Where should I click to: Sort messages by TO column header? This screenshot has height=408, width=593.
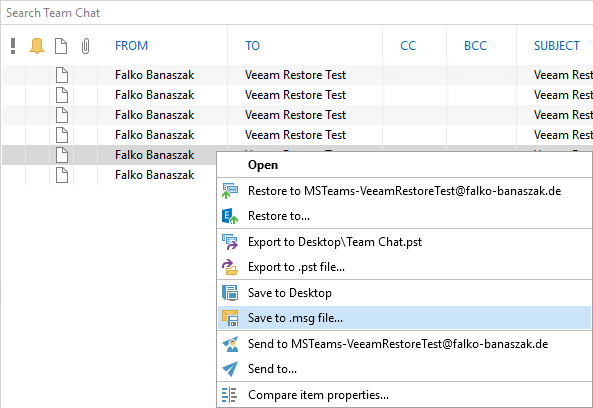pyautogui.click(x=252, y=46)
